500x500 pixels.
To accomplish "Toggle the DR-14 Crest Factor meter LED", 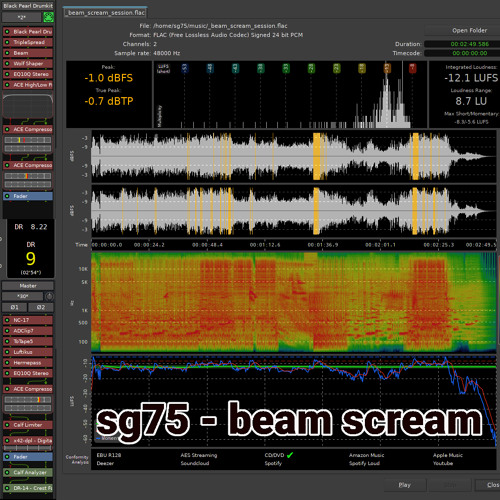I will (7, 488).
